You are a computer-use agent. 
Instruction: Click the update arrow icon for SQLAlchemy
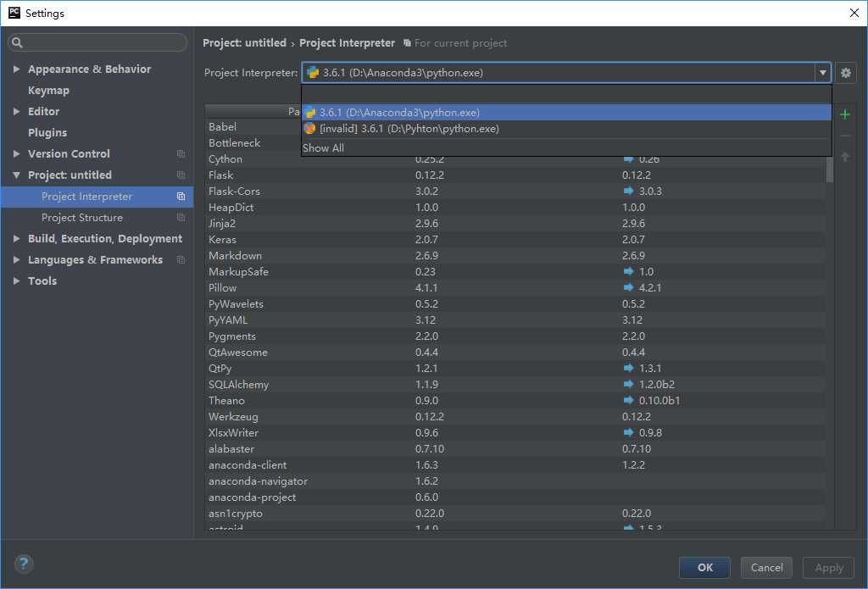pyautogui.click(x=628, y=384)
